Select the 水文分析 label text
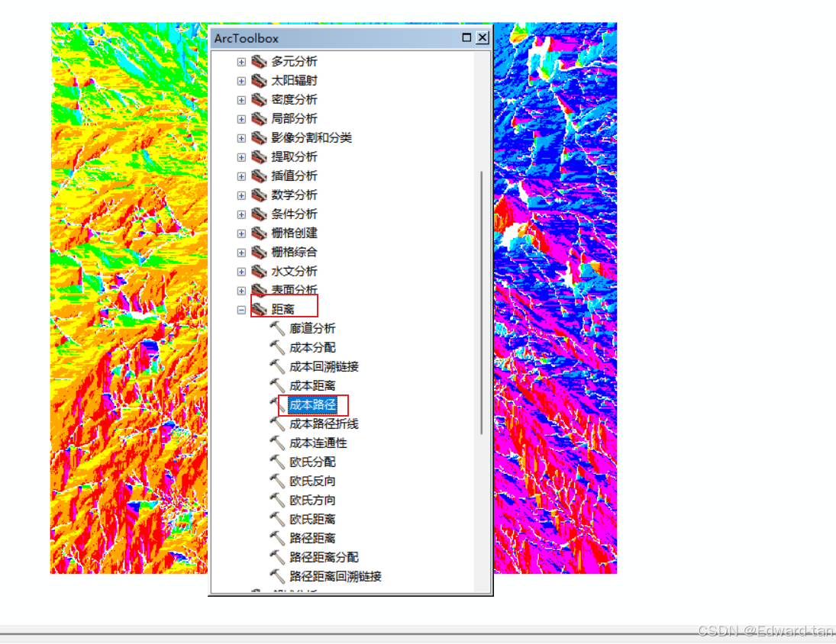The height and width of the screenshot is (644, 836). point(294,272)
